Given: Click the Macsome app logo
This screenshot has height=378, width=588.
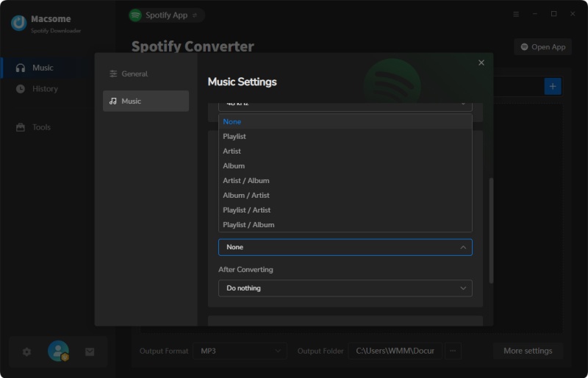Looking at the screenshot, I should click(x=19, y=23).
